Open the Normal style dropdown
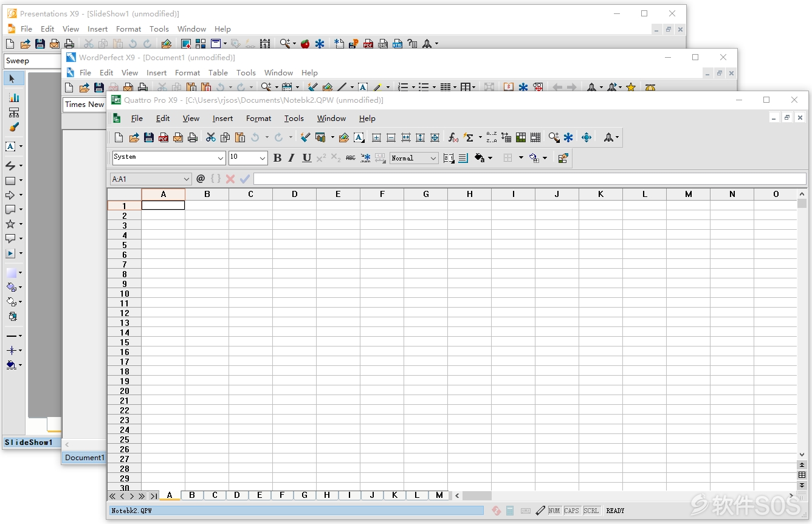 point(433,158)
